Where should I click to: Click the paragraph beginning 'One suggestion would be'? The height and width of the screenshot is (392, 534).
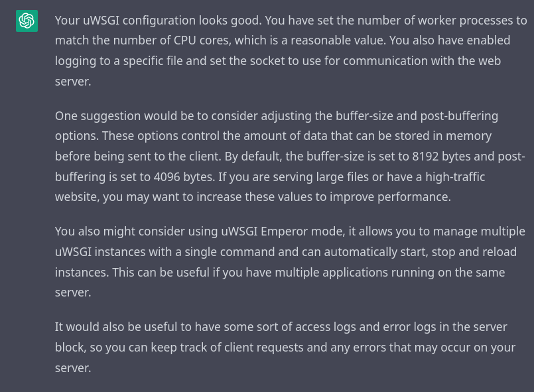290,157
